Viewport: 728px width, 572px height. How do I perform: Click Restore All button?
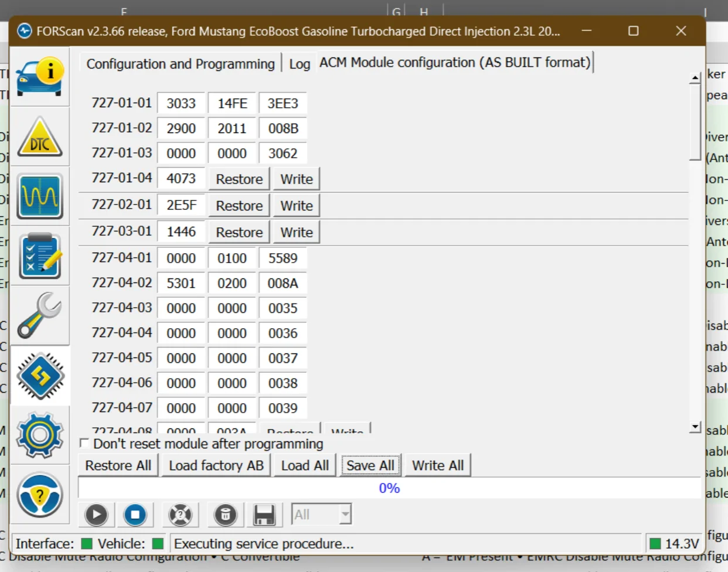(118, 465)
